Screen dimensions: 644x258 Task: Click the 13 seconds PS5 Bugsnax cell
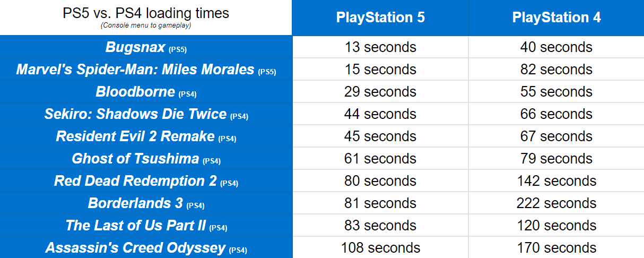pyautogui.click(x=380, y=47)
